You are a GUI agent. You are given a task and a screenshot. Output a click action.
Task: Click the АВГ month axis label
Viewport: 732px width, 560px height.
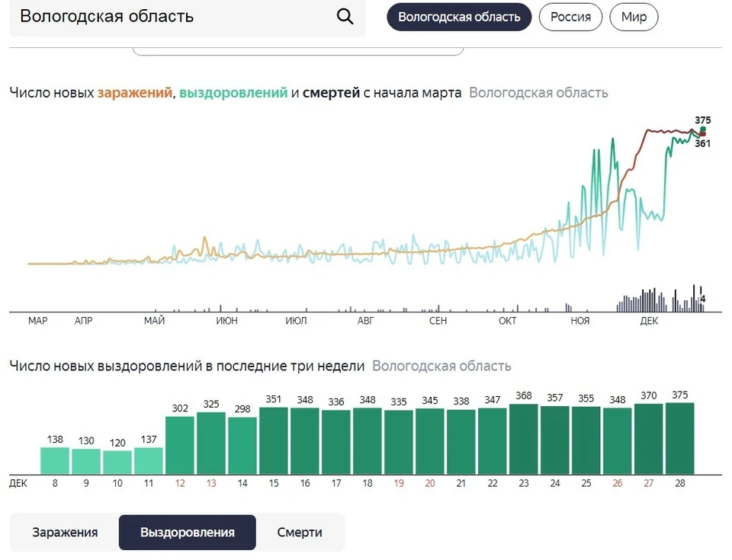point(365,321)
